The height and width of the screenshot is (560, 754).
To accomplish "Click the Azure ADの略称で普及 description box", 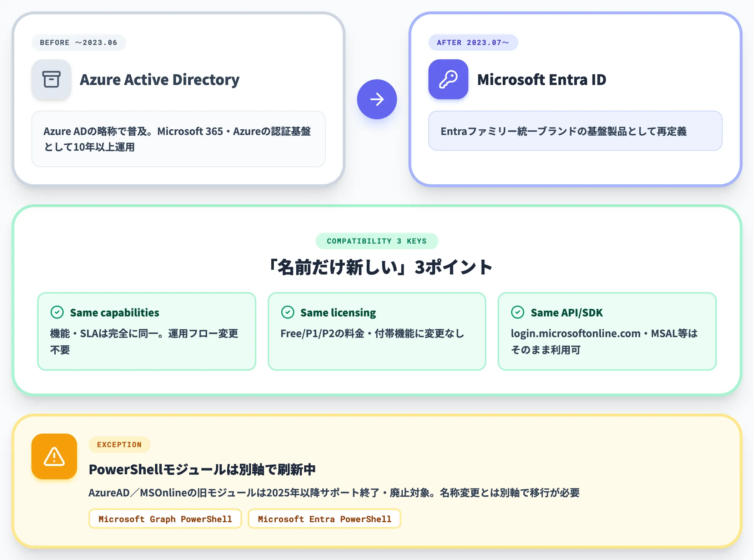I will tap(179, 139).
